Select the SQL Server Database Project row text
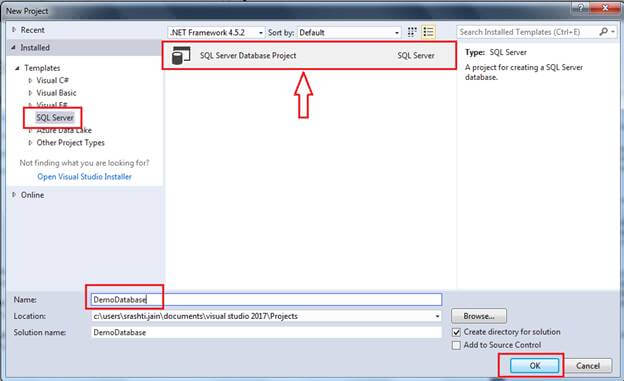The width and height of the screenshot is (624, 381). (248, 56)
